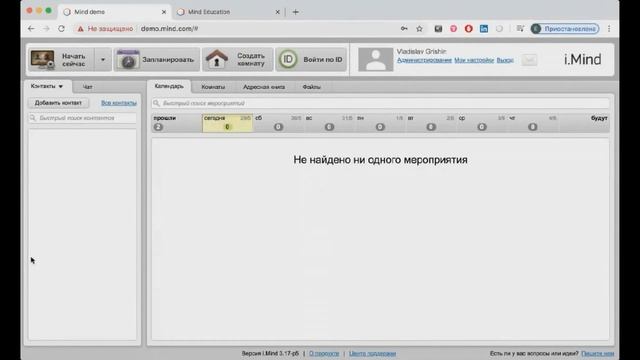Screen dimensions: 640x360
Task: Reload the page with the refresh icon
Action: (61, 29)
